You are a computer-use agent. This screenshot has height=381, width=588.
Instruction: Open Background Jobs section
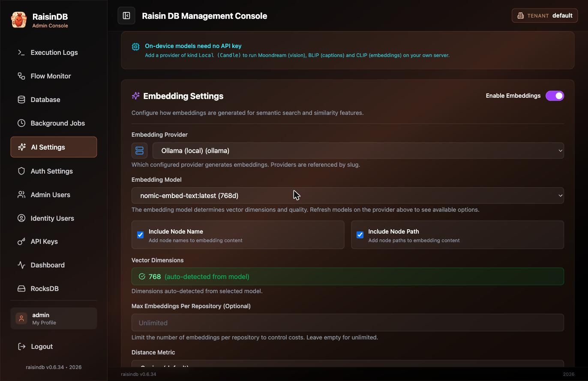tap(54, 123)
